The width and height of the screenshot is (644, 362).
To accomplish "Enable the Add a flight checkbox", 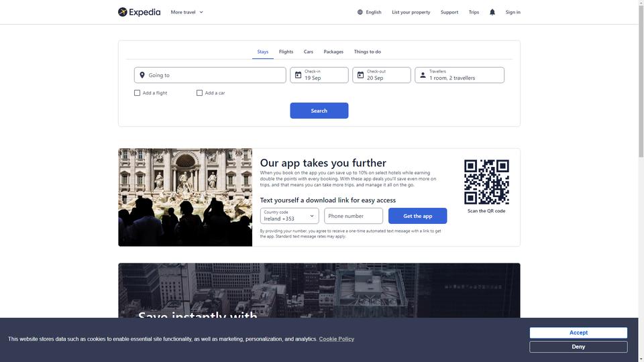I will tap(137, 93).
